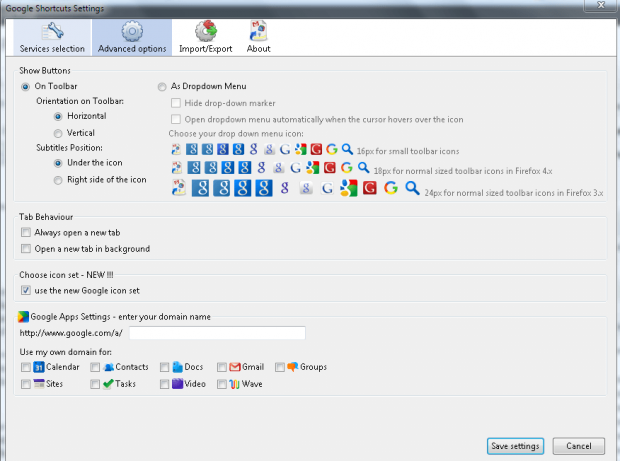Screen dimensions: 620x461
Task: Check the Wave own-domain checkbox
Action: (222, 384)
